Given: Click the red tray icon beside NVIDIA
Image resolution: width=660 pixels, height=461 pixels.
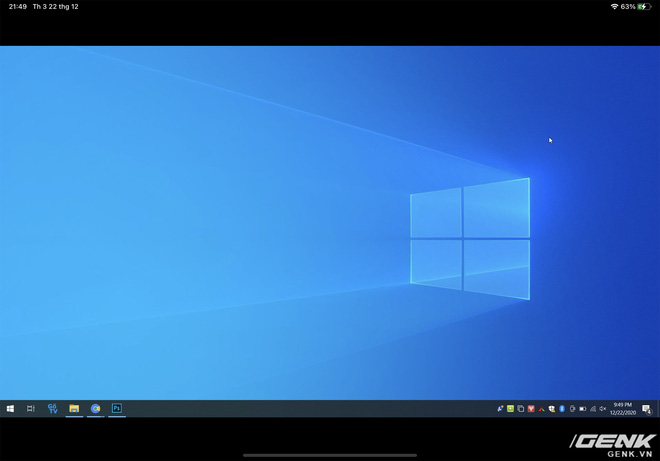Looking at the screenshot, I should click(x=531, y=409).
